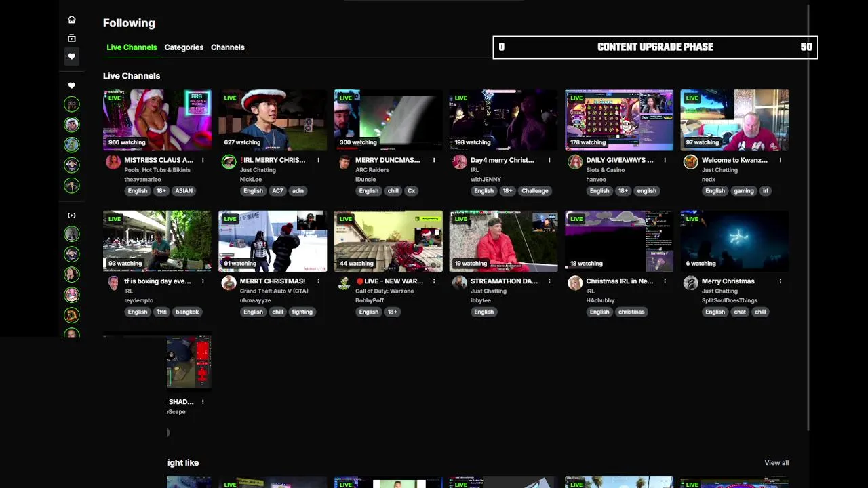Open the ibbytee channel name
Image resolution: width=868 pixels, height=488 pixels.
click(481, 300)
